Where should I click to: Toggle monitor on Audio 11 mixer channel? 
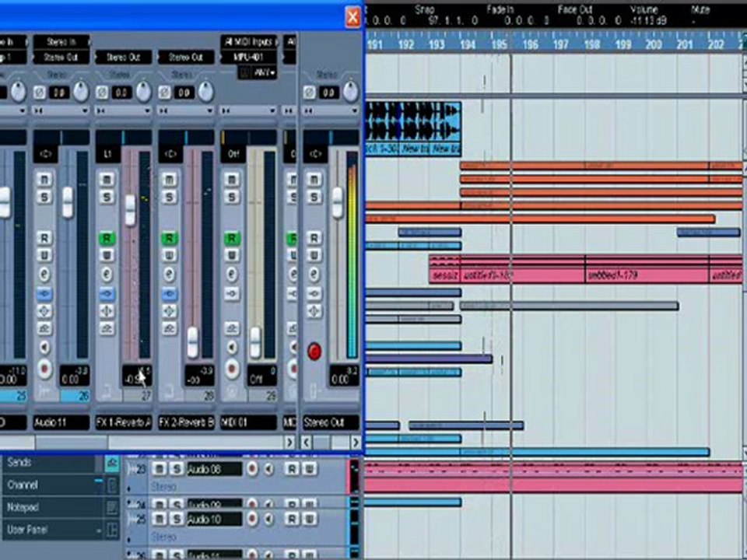[x=44, y=347]
